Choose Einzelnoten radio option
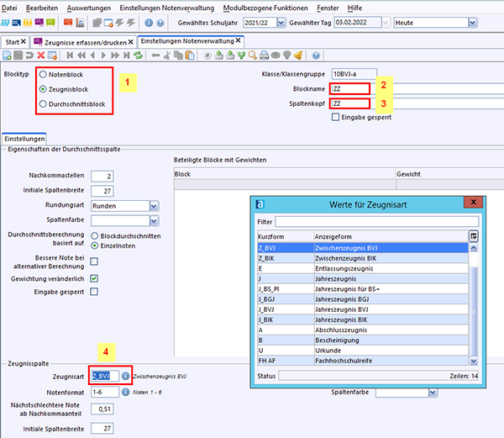 [94, 245]
